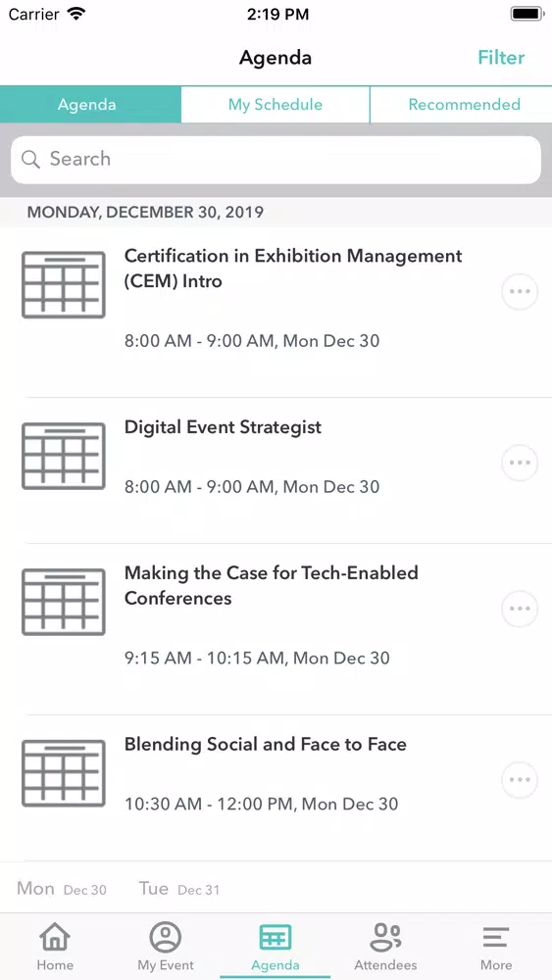Click the search magnifier icon
The width and height of the screenshot is (552, 980).
(30, 160)
